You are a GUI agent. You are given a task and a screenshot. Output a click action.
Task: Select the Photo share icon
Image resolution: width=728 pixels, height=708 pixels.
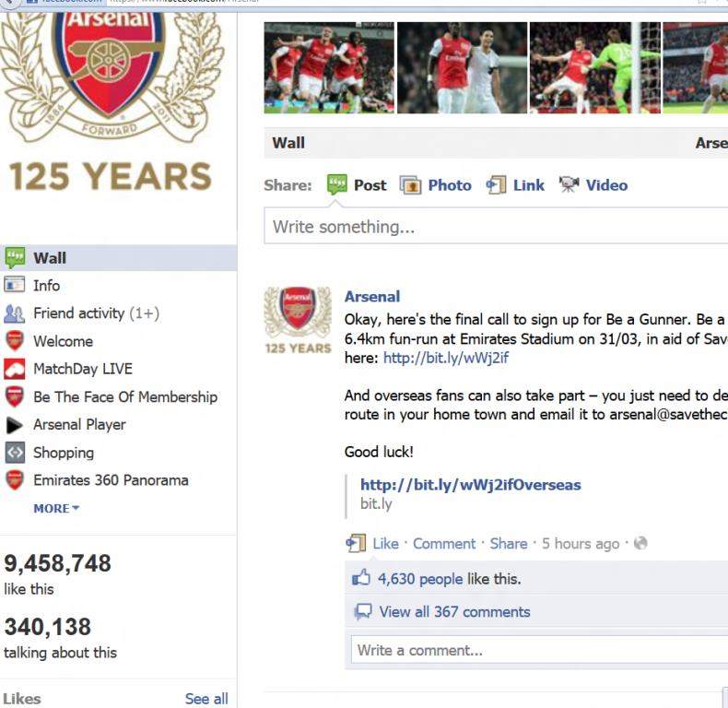pyautogui.click(x=410, y=185)
